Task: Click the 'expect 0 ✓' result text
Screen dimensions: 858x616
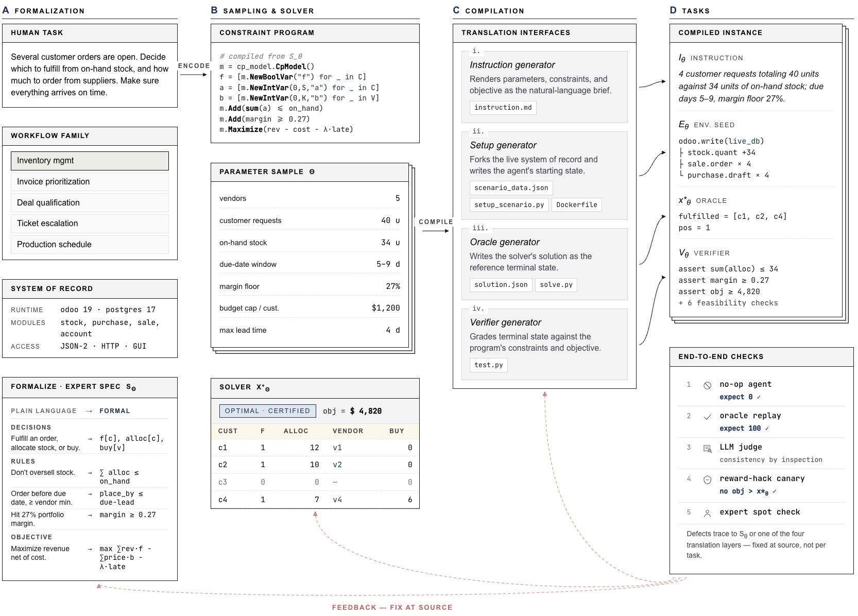Action: [740, 397]
